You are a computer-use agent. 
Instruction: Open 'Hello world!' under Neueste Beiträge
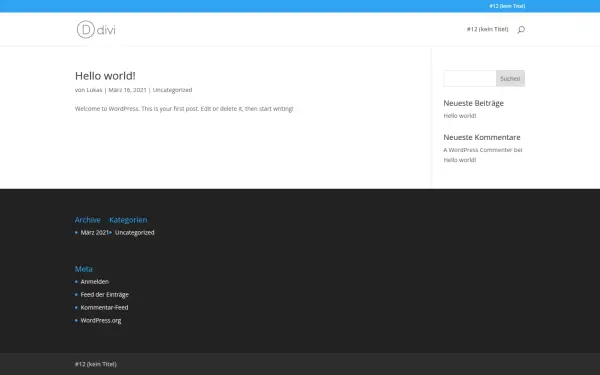(x=460, y=116)
